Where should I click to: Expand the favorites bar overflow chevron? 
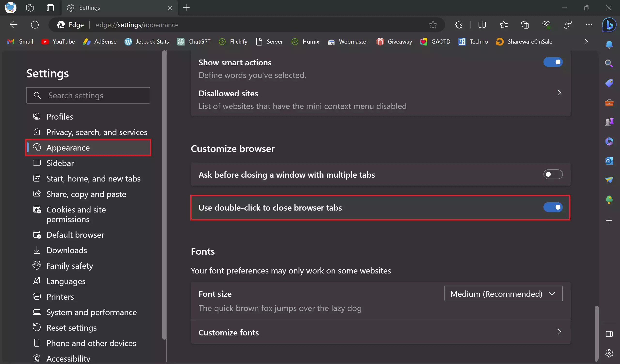pos(586,42)
